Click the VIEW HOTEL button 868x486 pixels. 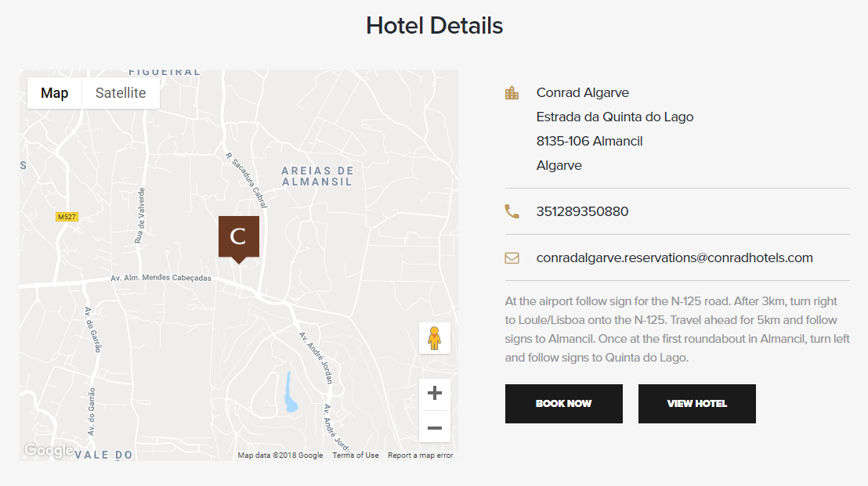tap(697, 404)
